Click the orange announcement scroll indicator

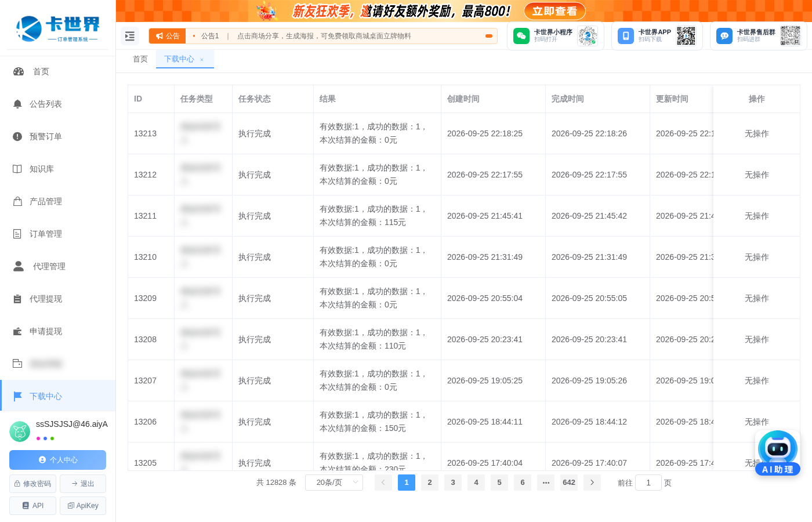(x=489, y=36)
